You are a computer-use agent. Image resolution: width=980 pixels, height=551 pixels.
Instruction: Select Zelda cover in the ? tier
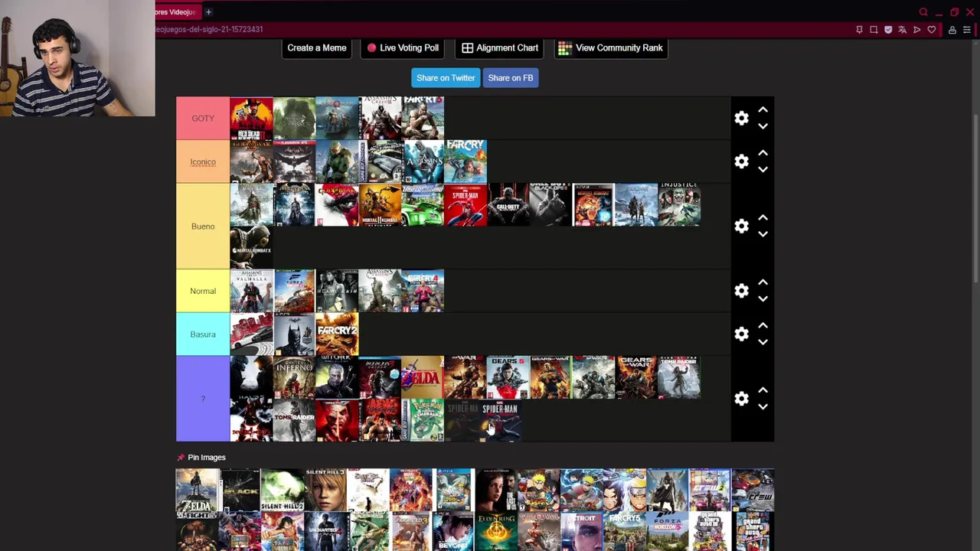[x=423, y=377]
